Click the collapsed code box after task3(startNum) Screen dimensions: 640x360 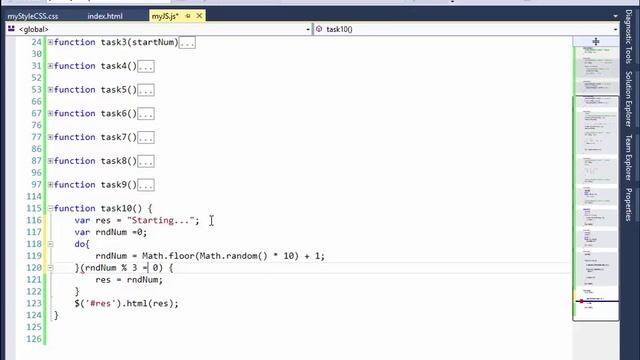pyautogui.click(x=187, y=42)
